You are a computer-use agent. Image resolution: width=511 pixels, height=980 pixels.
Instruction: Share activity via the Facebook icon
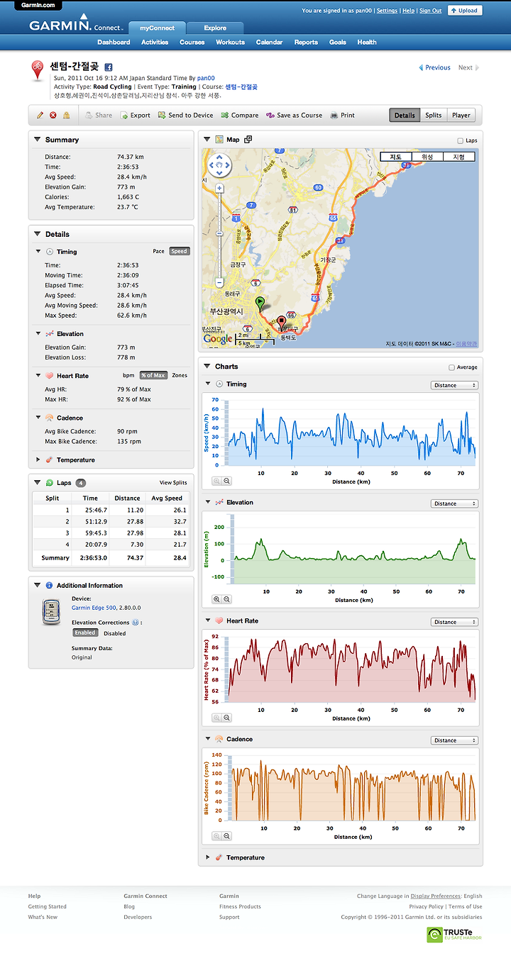coord(109,67)
